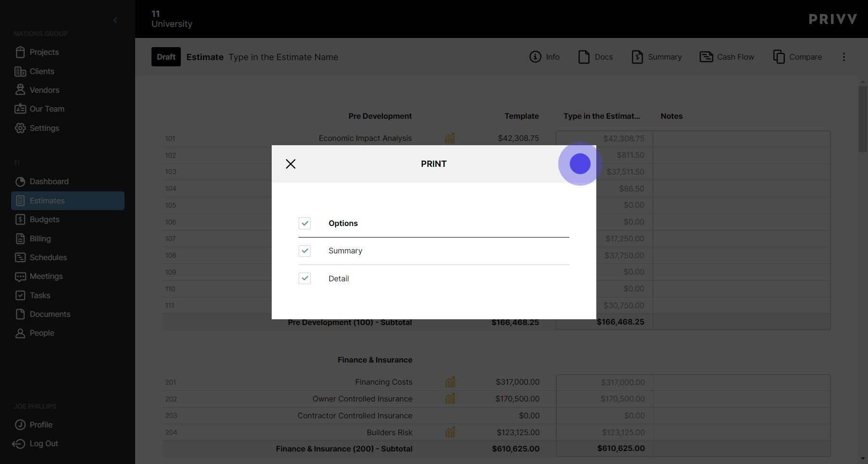Open the three-dot more options menu
This screenshot has height=464, width=868.
click(843, 57)
